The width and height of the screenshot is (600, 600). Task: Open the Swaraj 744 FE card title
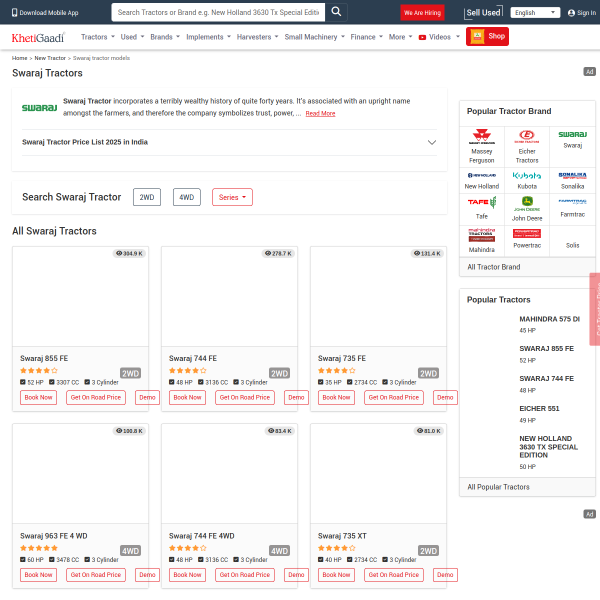click(x=193, y=359)
